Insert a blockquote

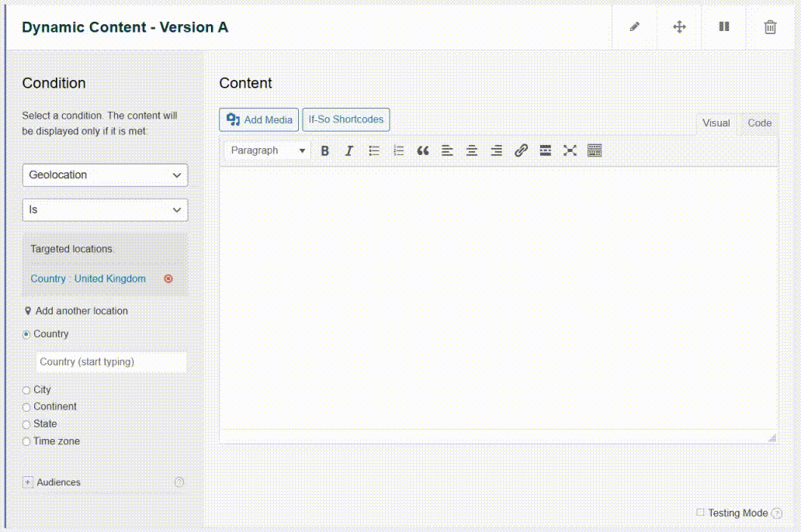coord(422,150)
